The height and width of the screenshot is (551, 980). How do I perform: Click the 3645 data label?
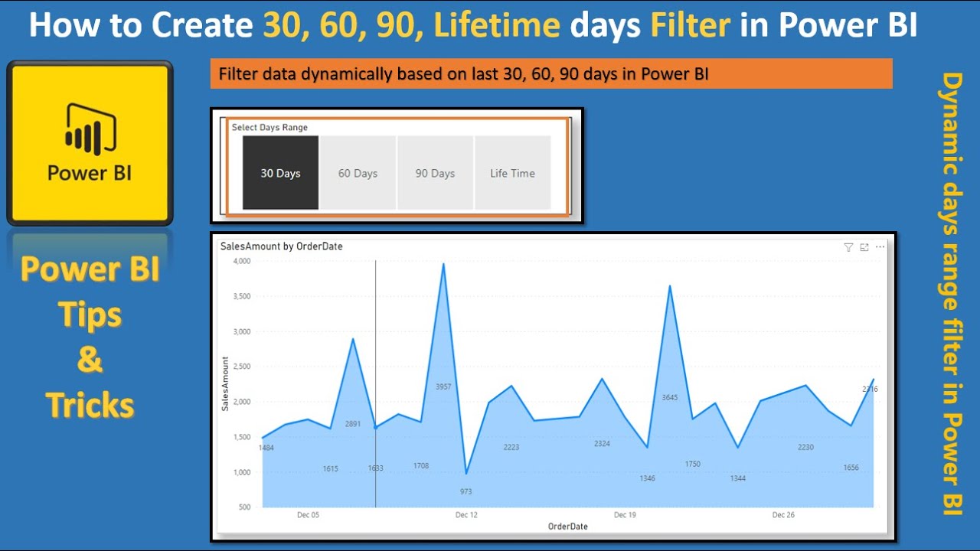pos(669,397)
